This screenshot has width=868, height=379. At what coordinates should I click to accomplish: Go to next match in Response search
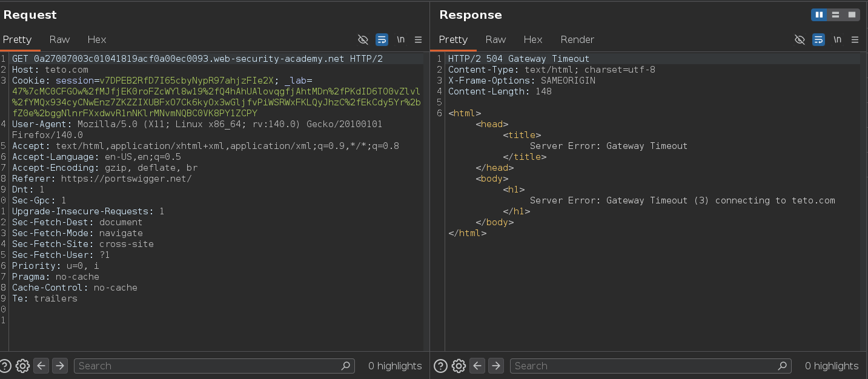click(x=496, y=366)
